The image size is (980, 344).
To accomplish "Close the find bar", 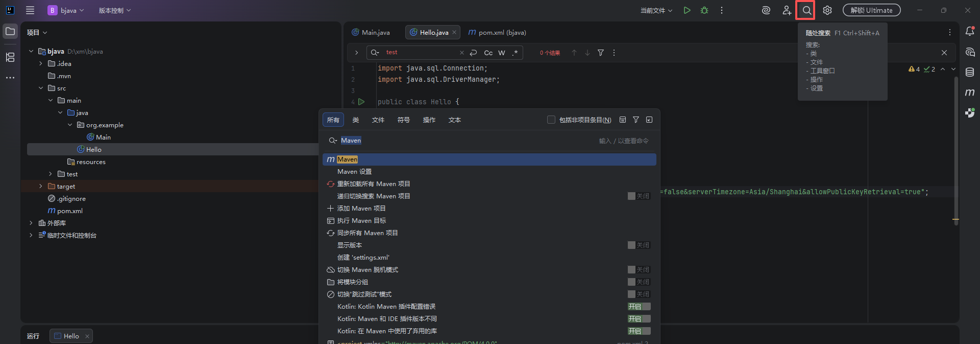I will pyautogui.click(x=944, y=53).
